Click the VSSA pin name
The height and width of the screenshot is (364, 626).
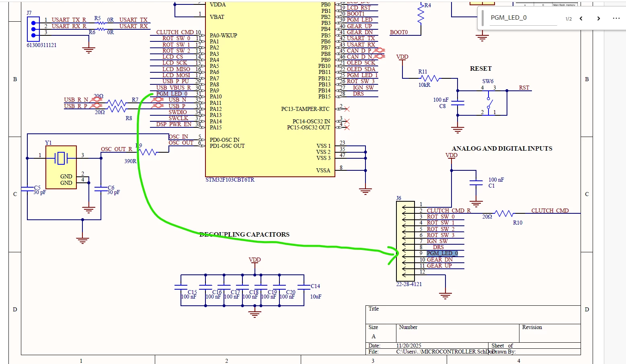[x=323, y=171]
